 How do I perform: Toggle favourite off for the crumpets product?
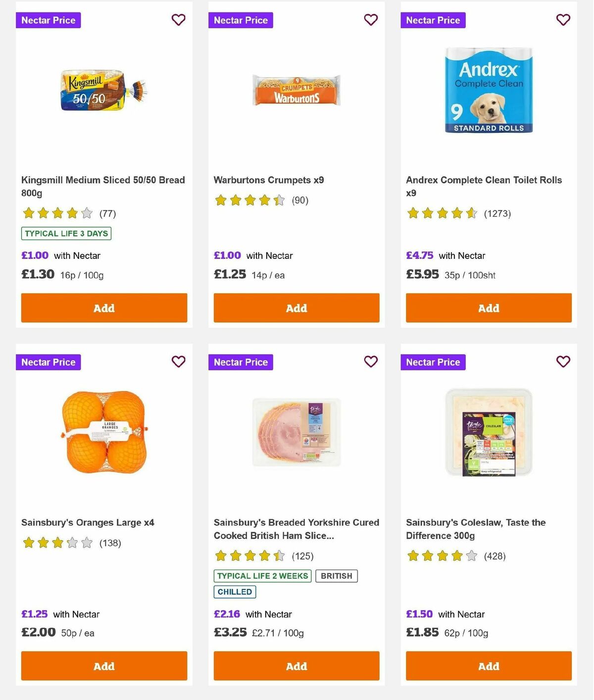pyautogui.click(x=370, y=20)
